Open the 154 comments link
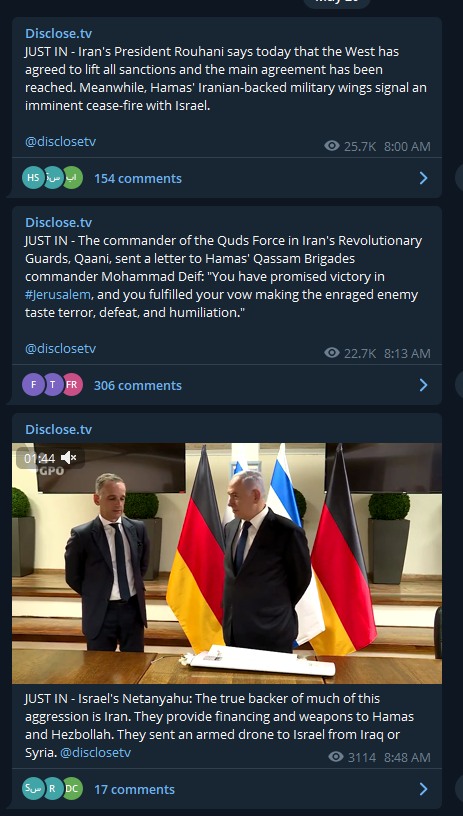The height and width of the screenshot is (816, 463). click(x=138, y=178)
